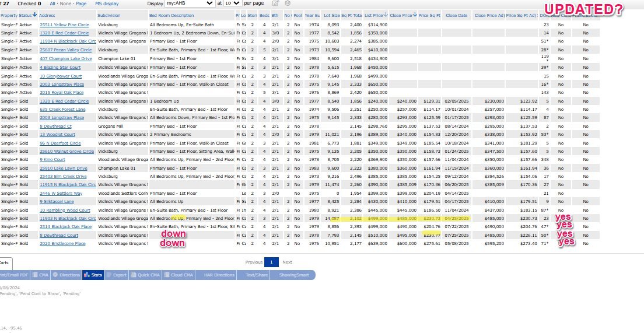The width and height of the screenshot is (644, 333).
Task: Open 9 Silktassel Lane listing
Action: [x=57, y=202]
